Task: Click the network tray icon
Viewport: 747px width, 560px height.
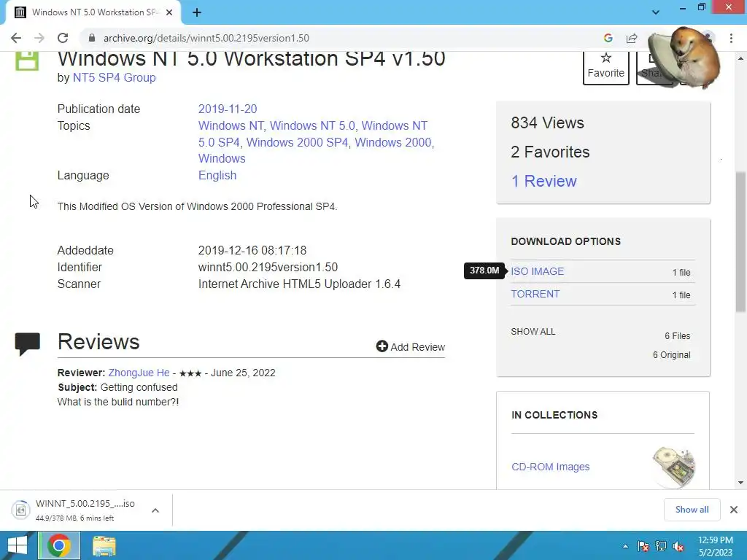Action: (x=661, y=546)
